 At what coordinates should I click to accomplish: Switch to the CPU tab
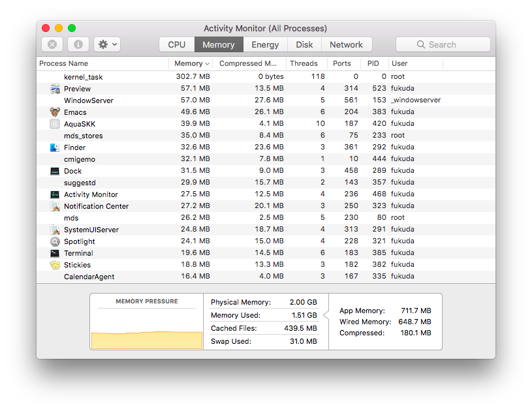tap(177, 44)
